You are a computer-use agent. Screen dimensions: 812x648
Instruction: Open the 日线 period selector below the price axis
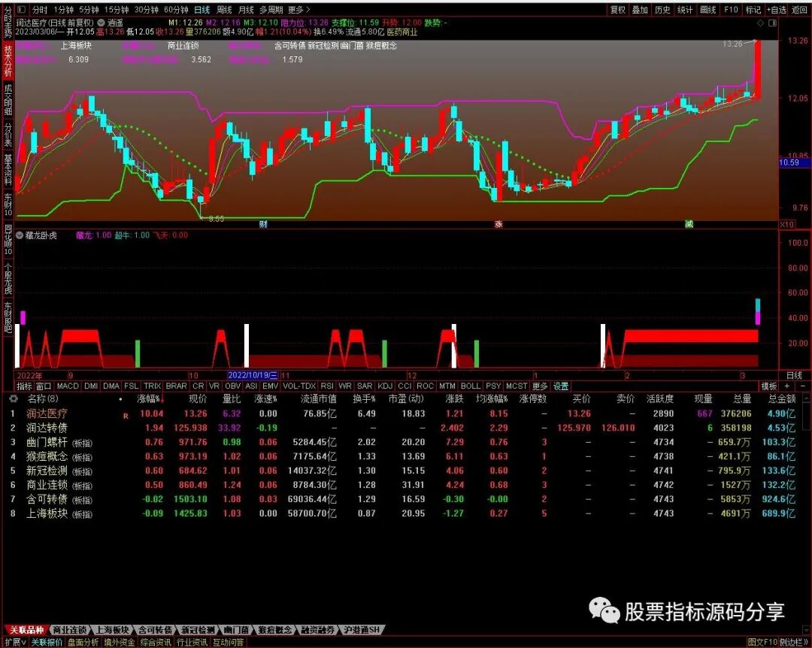(x=795, y=375)
